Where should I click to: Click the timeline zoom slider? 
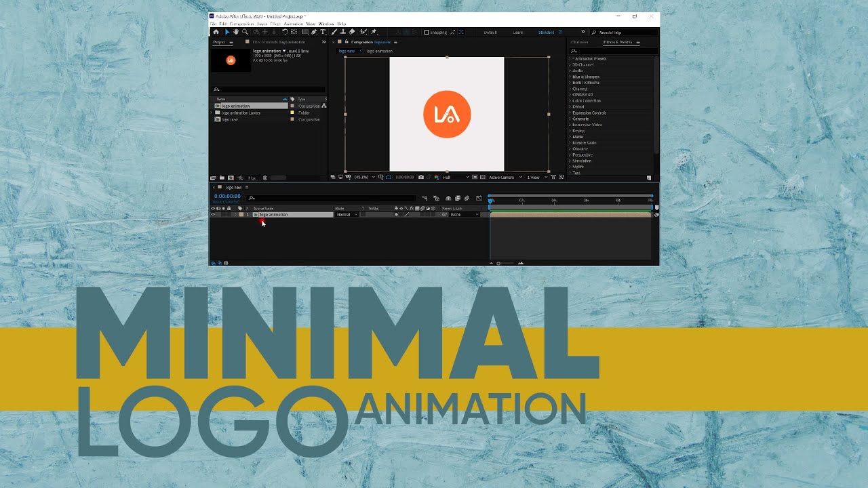506,263
